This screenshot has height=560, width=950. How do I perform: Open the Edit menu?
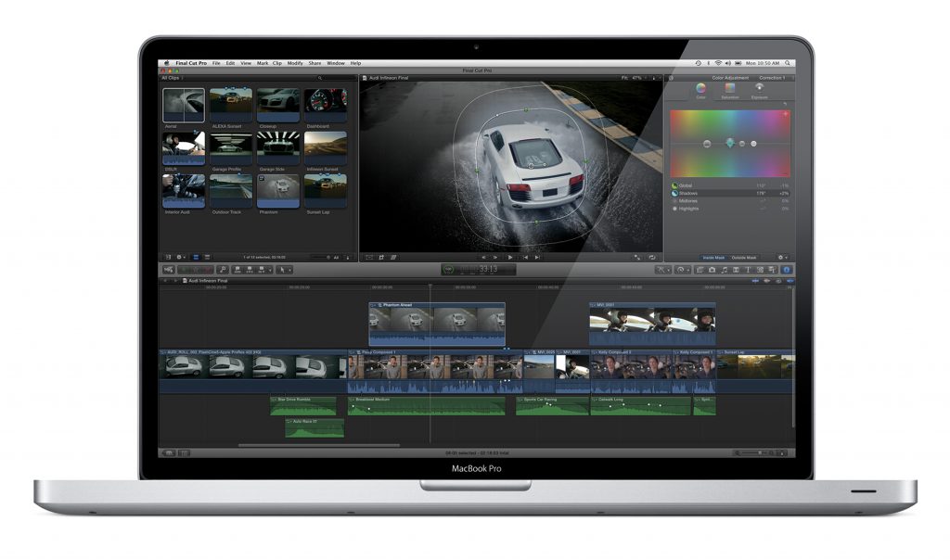tap(230, 63)
